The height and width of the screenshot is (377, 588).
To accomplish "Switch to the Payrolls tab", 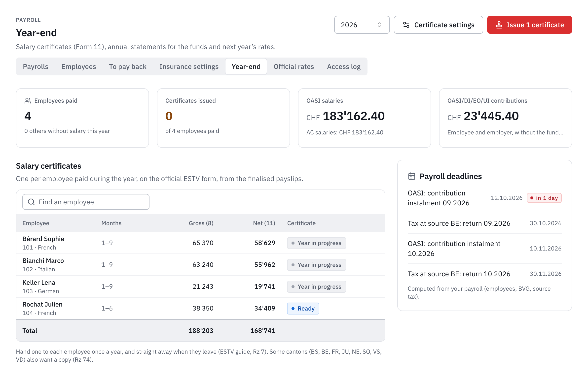I will (x=36, y=66).
